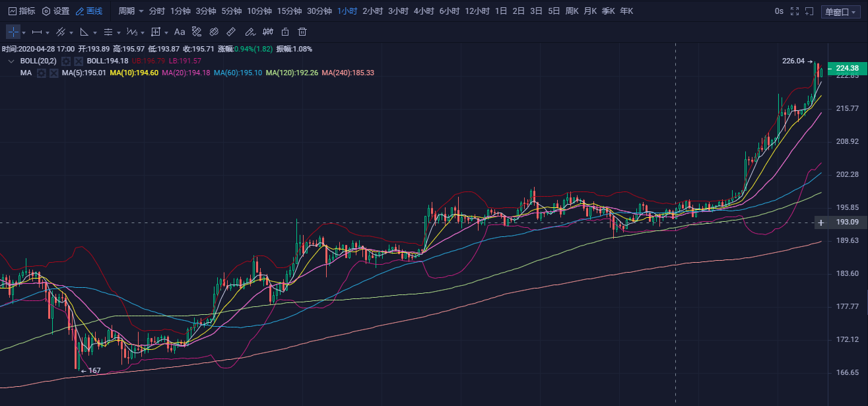Viewport: 868px width, 406px height.
Task: Click the ruler measurement tool icon
Action: tap(231, 32)
